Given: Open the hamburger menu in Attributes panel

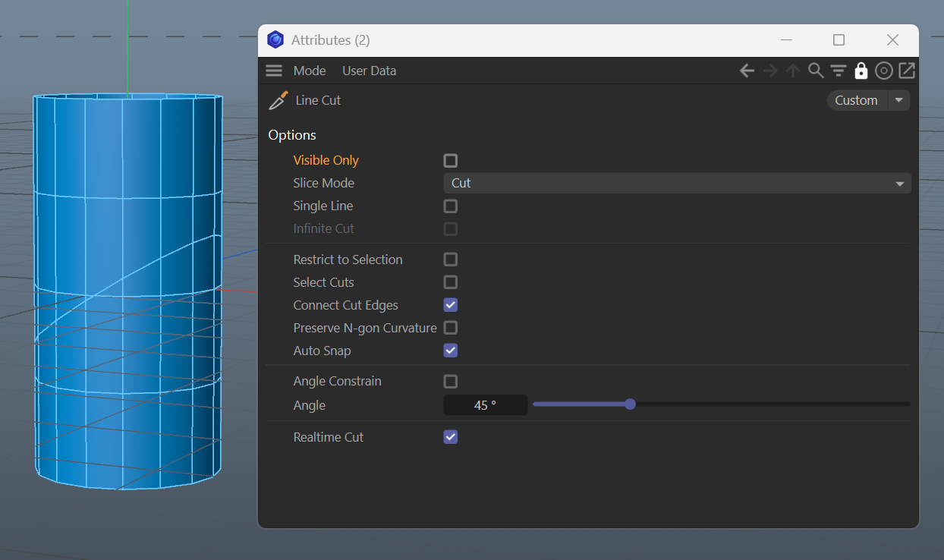Looking at the screenshot, I should coord(274,71).
